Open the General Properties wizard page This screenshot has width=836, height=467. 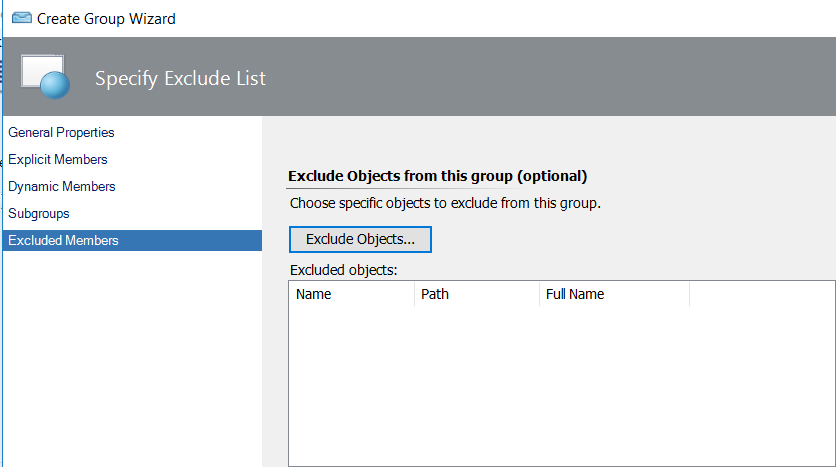tap(61, 132)
